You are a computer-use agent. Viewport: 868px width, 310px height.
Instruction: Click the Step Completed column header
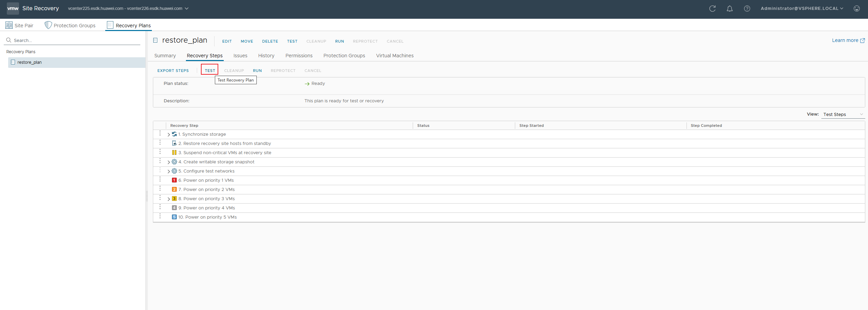click(x=776, y=126)
